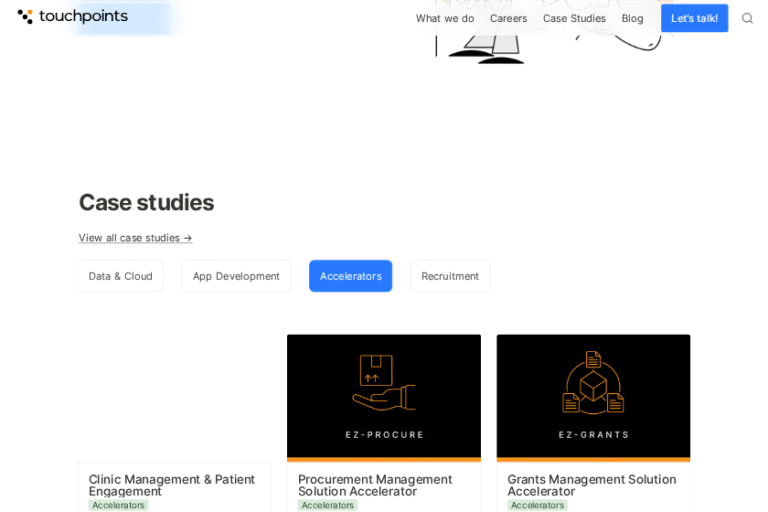Open Procurement Management Solution Accelerator title

374,485
